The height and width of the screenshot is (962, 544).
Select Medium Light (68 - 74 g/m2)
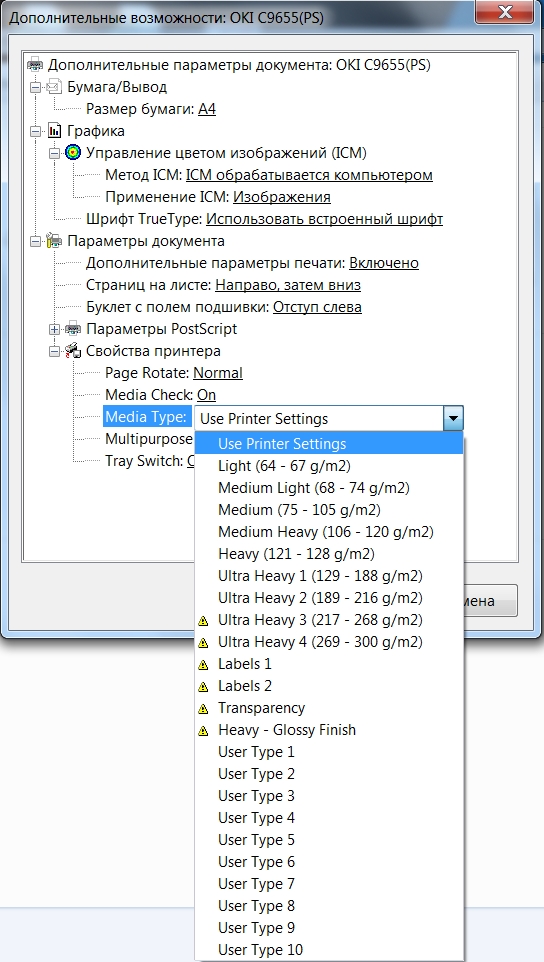click(x=329, y=488)
